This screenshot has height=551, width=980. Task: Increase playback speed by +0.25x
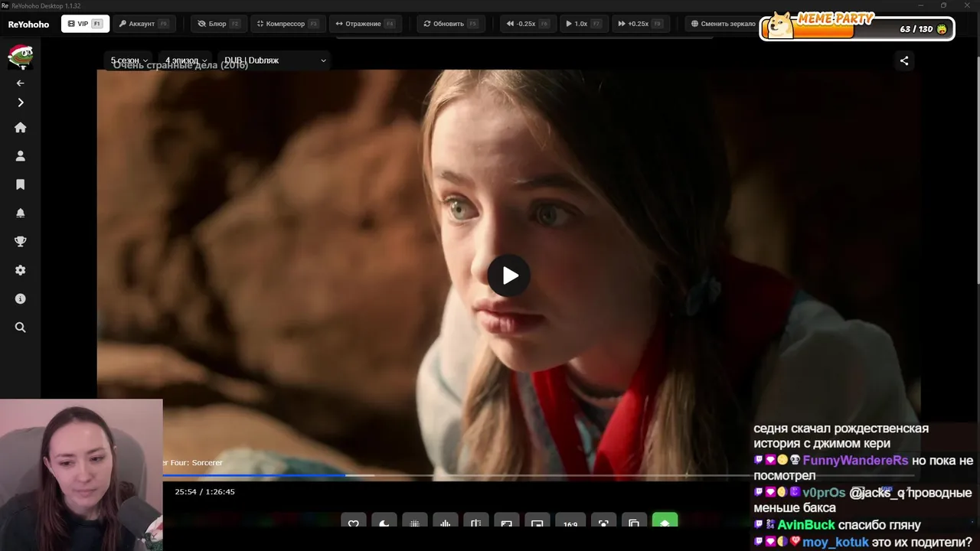click(x=640, y=24)
